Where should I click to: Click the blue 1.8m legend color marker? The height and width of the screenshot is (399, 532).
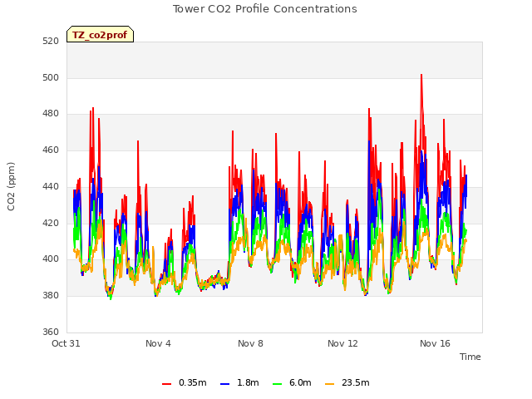[x=224, y=384]
